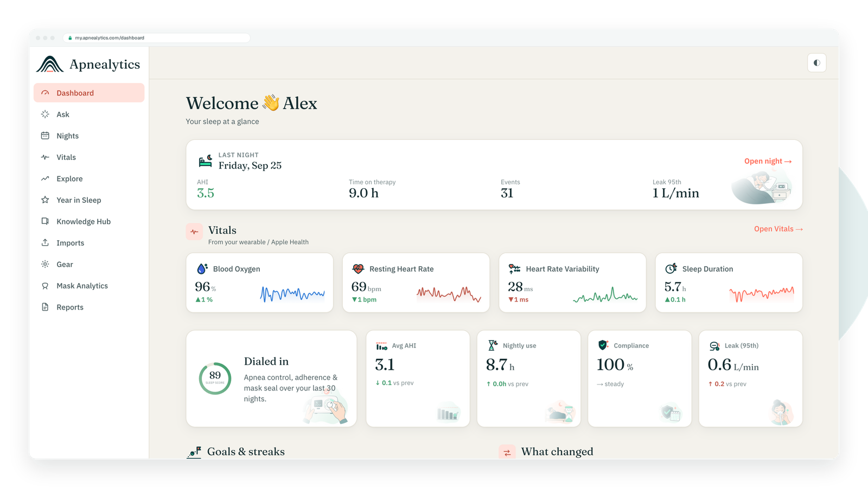Click the AHI value 3.5

[206, 193]
